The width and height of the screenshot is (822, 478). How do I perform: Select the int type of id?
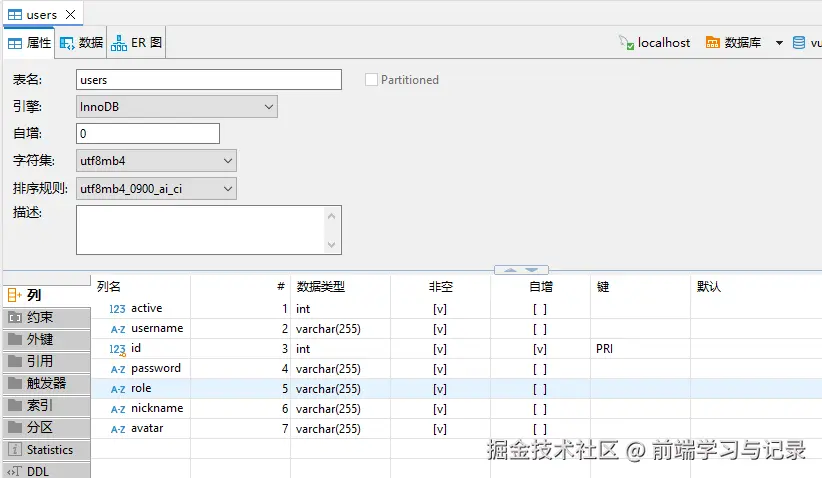tap(303, 349)
